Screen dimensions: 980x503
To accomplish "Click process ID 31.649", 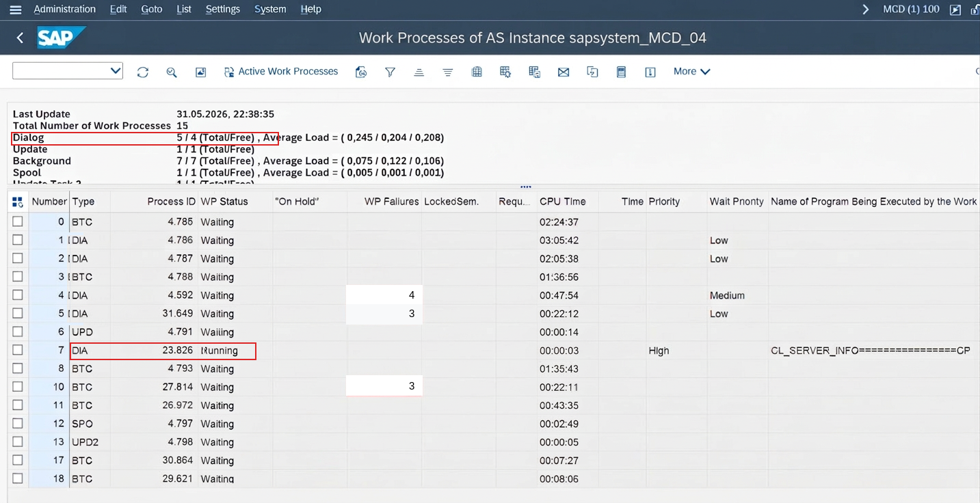I will 155,314.
